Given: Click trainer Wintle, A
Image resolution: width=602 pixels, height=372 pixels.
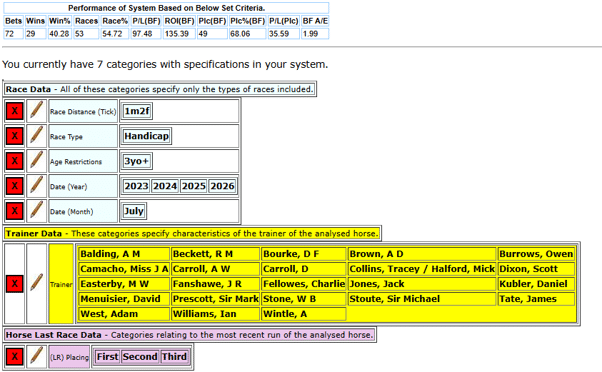Looking at the screenshot, I should [304, 314].
